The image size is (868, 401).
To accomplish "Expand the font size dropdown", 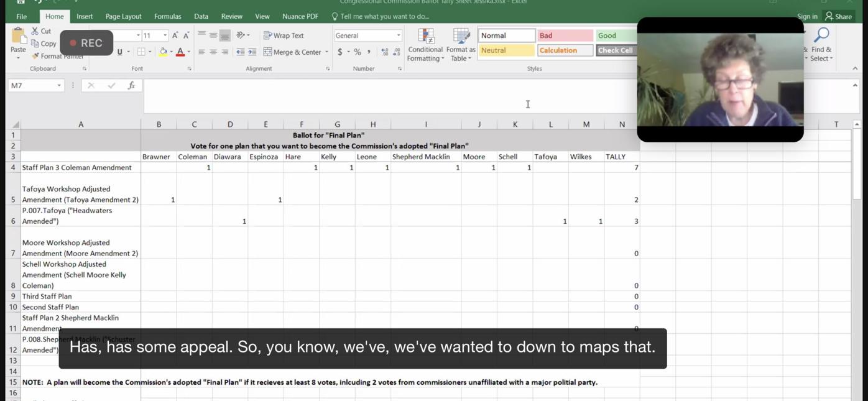I will [165, 35].
